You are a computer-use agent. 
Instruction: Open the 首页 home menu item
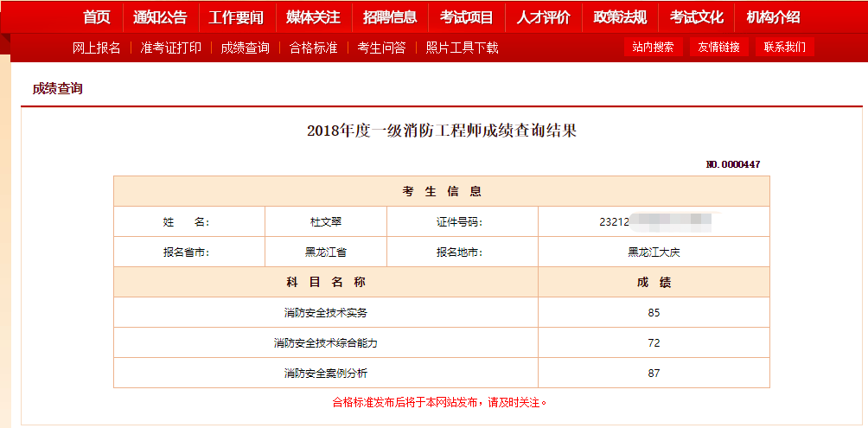tap(97, 17)
